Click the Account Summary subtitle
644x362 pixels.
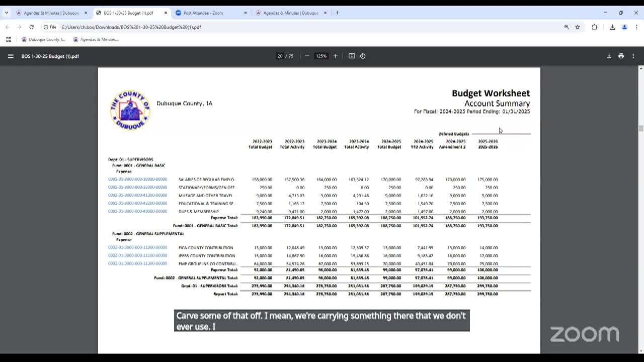point(497,104)
